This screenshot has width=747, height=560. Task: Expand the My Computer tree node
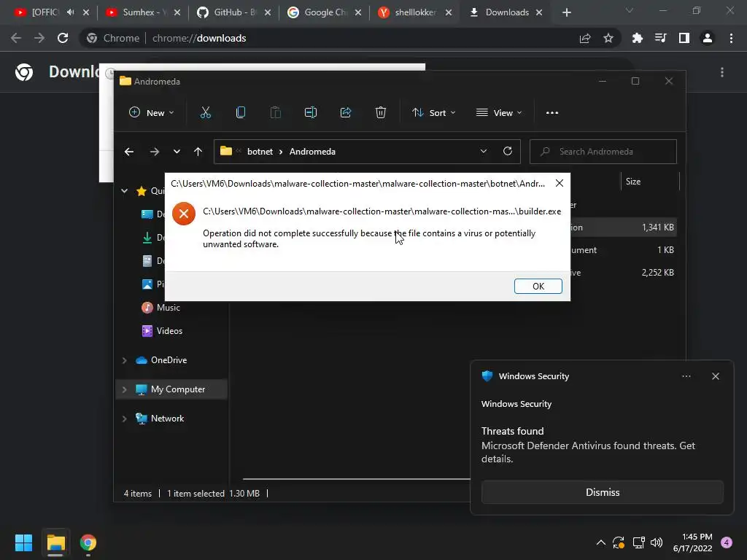tap(124, 389)
